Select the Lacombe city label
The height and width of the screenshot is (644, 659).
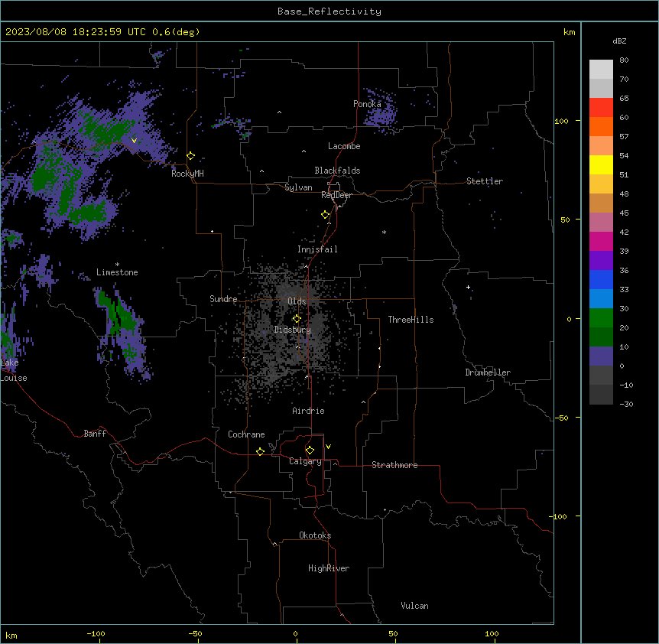[344, 146]
